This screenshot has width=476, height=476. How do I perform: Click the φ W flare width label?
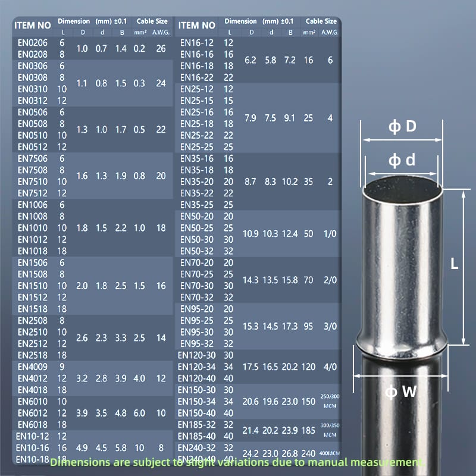400,392
